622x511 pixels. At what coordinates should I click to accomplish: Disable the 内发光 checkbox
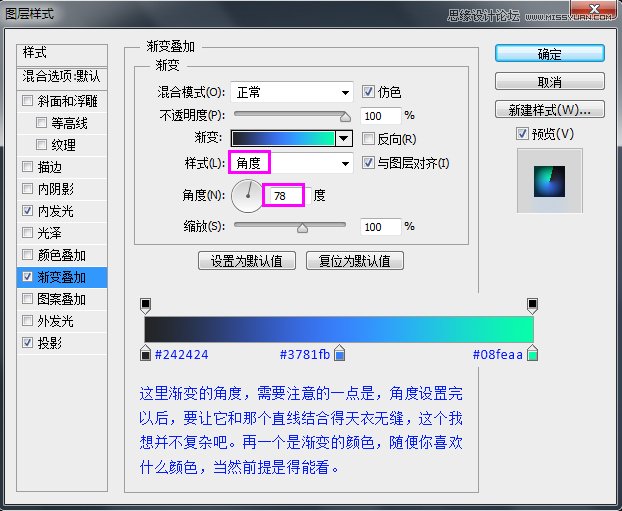[27, 210]
